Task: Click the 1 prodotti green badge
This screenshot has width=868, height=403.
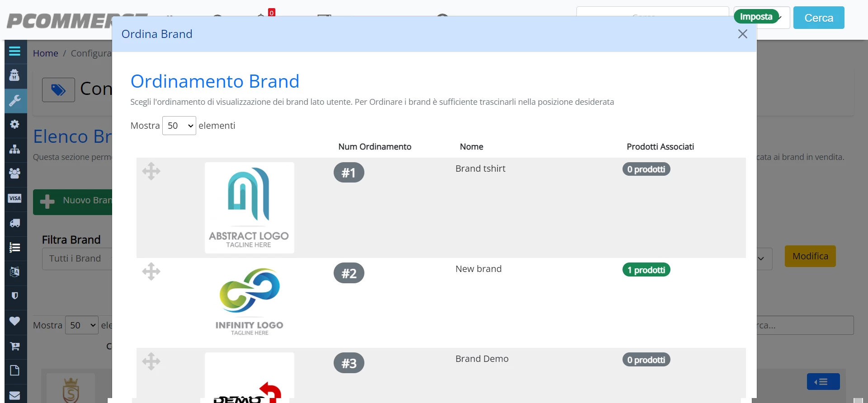Action: click(646, 270)
